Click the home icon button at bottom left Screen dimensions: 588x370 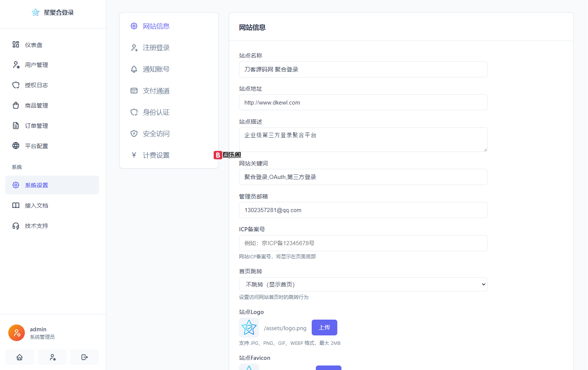coord(20,357)
